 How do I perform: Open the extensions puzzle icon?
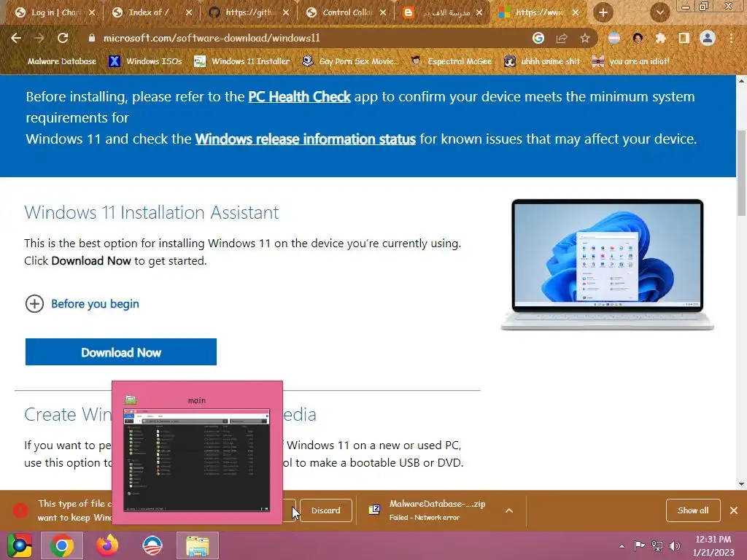(660, 38)
